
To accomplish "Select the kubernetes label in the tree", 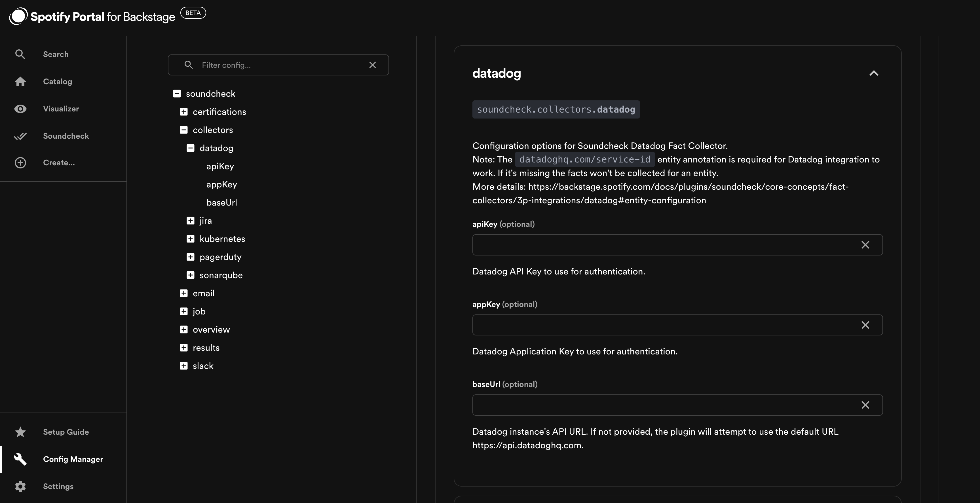I will pyautogui.click(x=222, y=239).
